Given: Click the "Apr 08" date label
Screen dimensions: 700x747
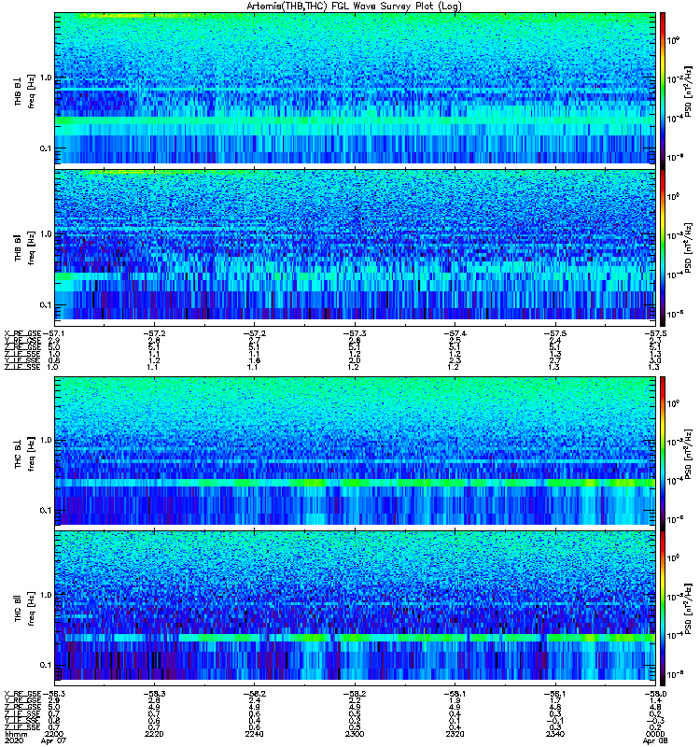Looking at the screenshot, I should [655, 741].
